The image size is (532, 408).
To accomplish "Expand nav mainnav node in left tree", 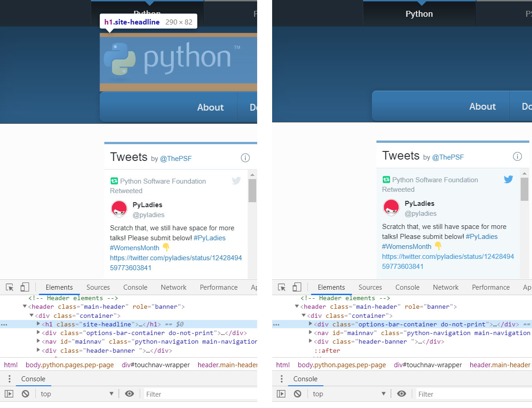I will click(39, 341).
